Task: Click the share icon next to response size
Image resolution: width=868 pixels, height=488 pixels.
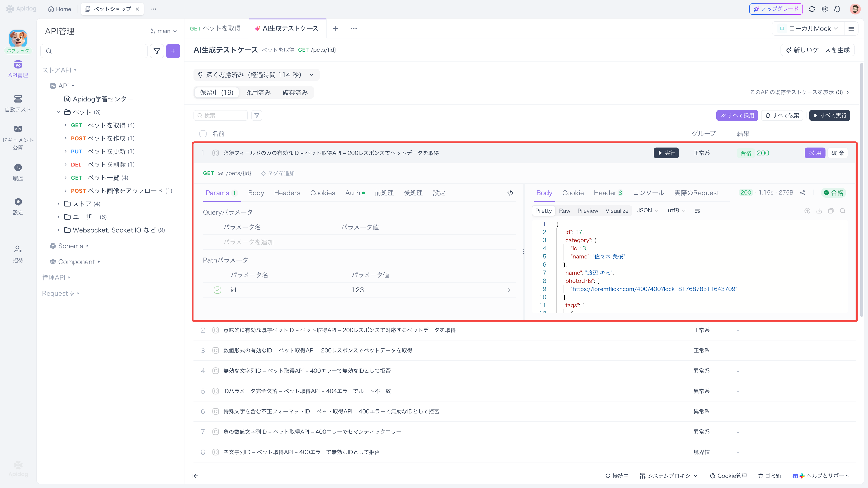Action: pyautogui.click(x=802, y=193)
